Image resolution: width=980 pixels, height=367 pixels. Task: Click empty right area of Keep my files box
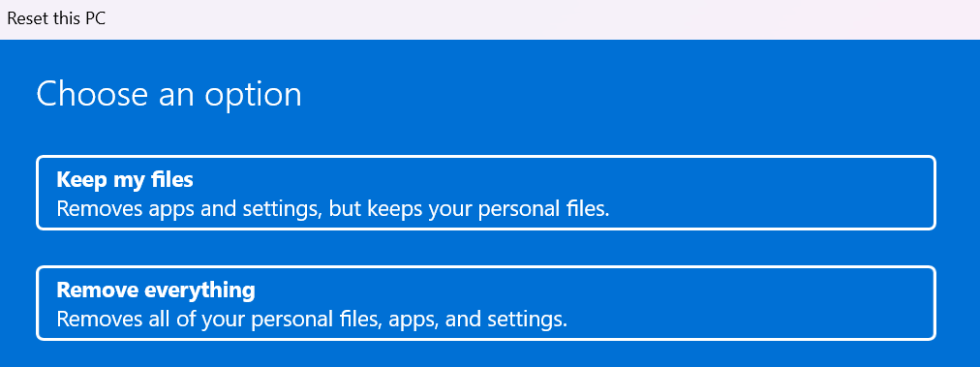[775, 193]
